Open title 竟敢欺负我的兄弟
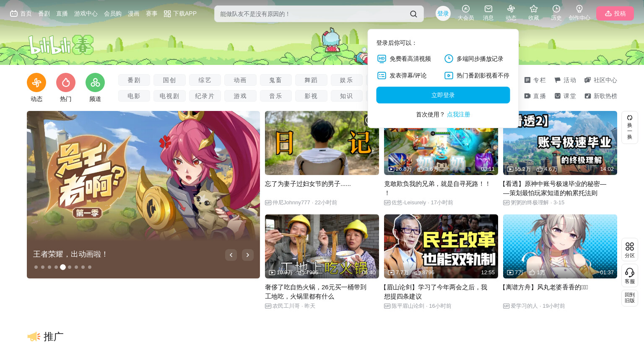The height and width of the screenshot is (345, 644). 437,188
